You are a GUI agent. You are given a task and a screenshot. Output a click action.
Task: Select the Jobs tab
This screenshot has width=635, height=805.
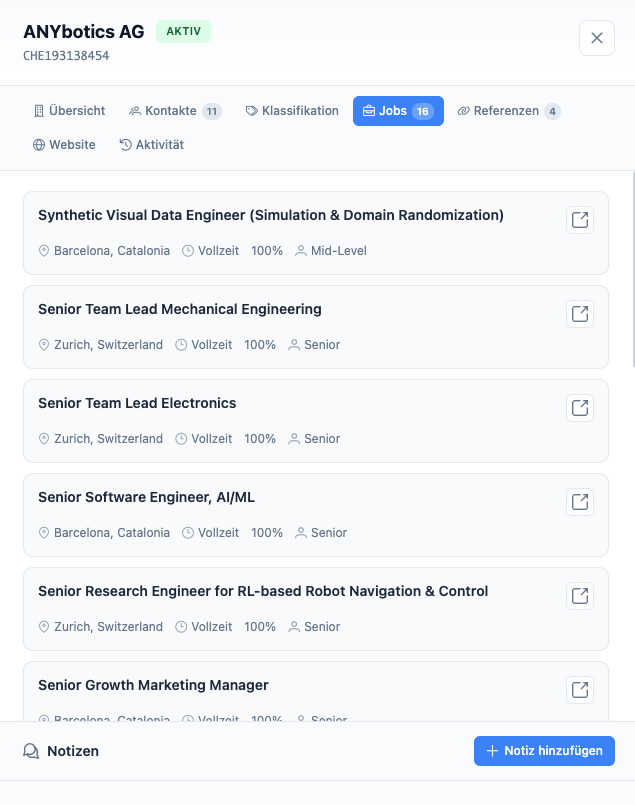click(397, 111)
